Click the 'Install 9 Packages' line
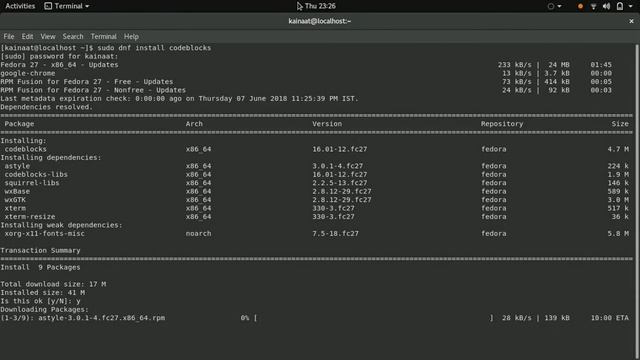This screenshot has width=640, height=360. [40, 268]
